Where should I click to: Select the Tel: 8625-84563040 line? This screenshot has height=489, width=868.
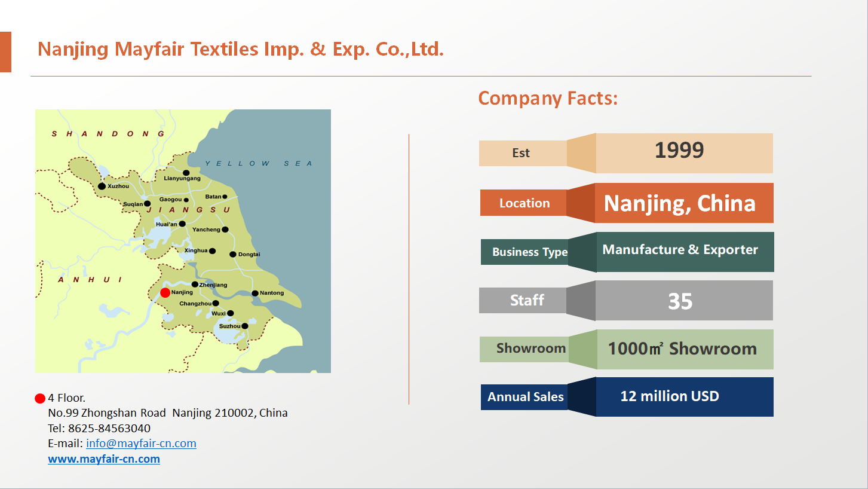[99, 429]
